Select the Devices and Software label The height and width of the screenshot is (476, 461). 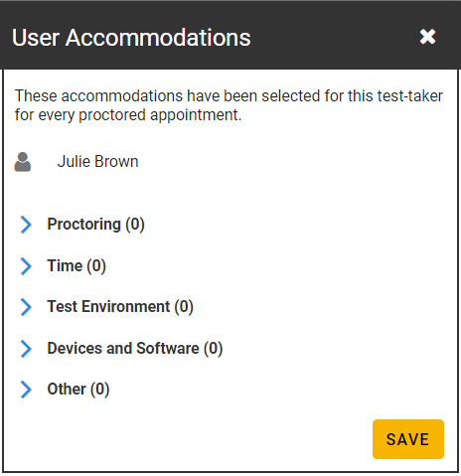(x=123, y=349)
